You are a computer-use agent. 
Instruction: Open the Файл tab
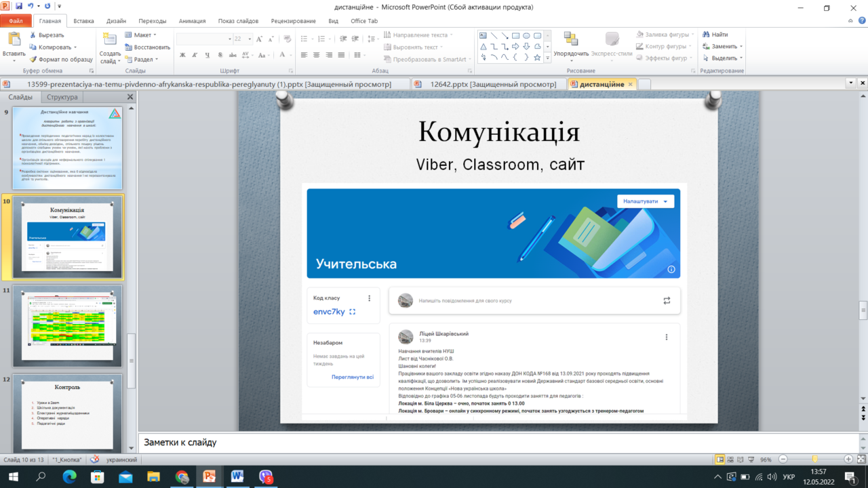pos(16,21)
